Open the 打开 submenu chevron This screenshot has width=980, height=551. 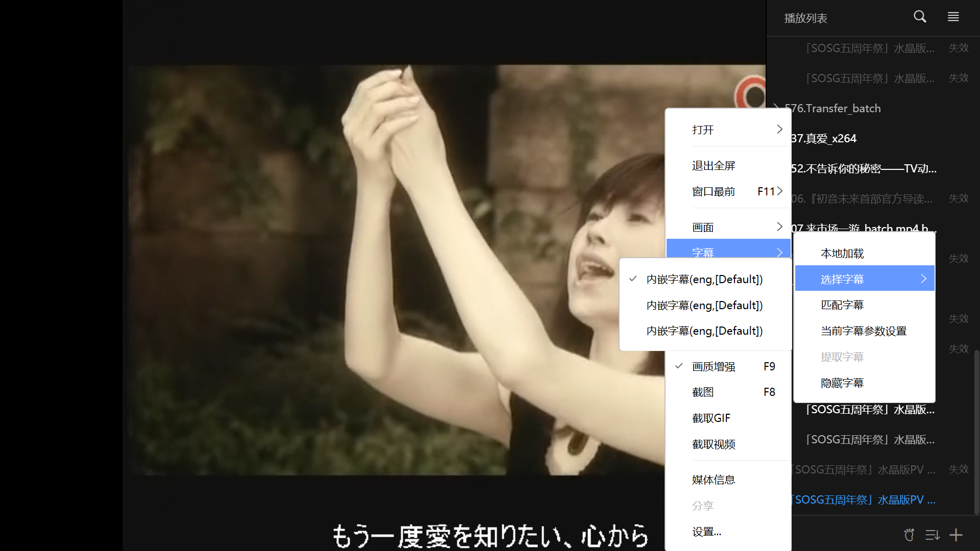779,129
